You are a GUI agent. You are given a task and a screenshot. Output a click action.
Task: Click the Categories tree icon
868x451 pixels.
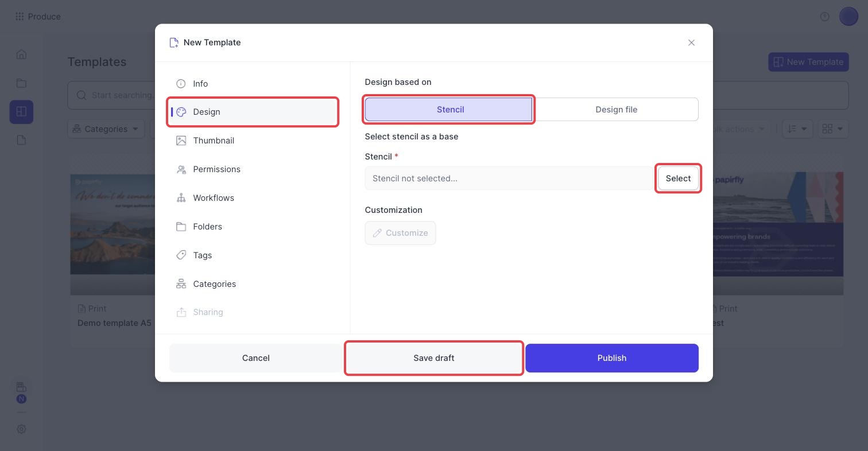click(181, 284)
